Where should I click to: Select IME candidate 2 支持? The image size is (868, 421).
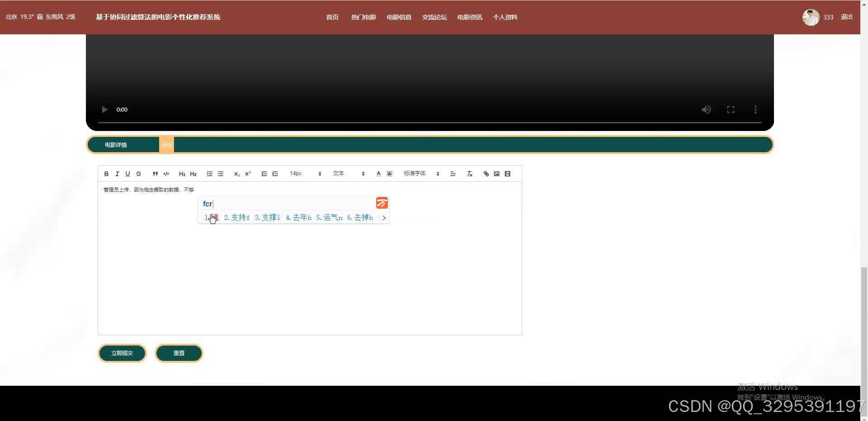tap(236, 218)
